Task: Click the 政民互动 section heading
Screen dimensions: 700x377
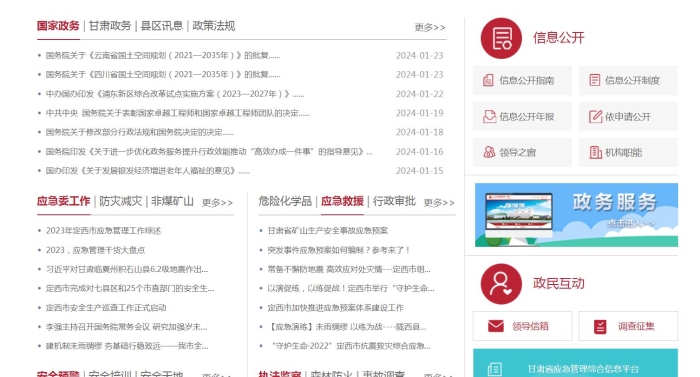Action: 558,284
